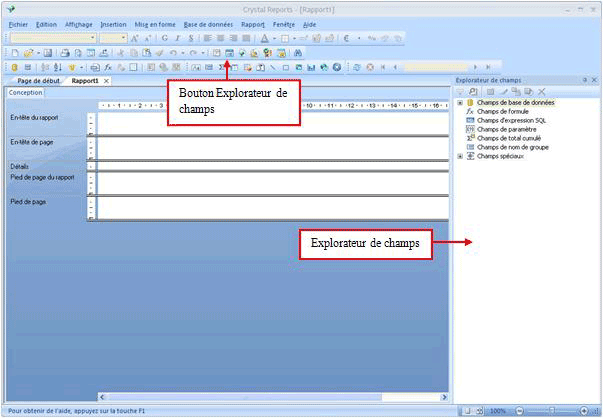Screen dimensions: 603x418
Task: Click the refresh report data icon
Action: pos(357,67)
